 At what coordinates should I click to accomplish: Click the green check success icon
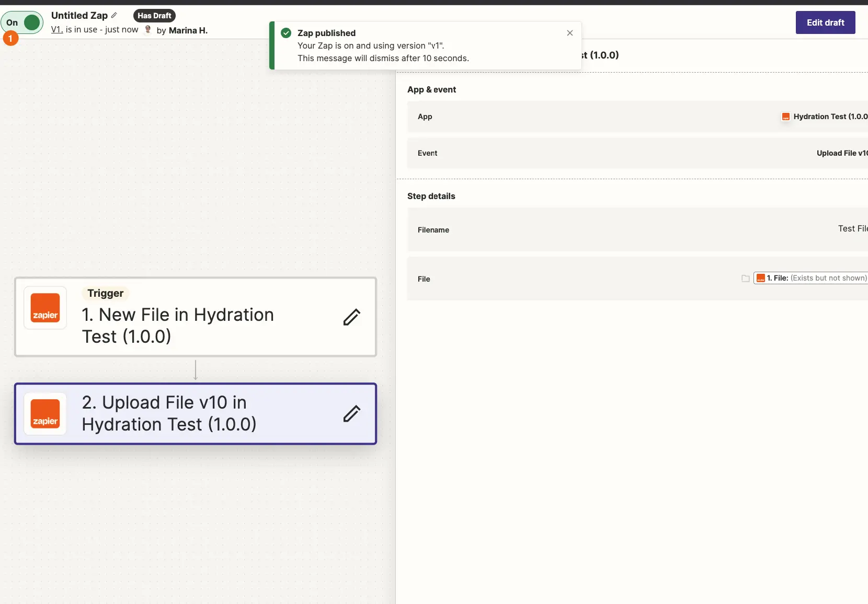(x=286, y=33)
